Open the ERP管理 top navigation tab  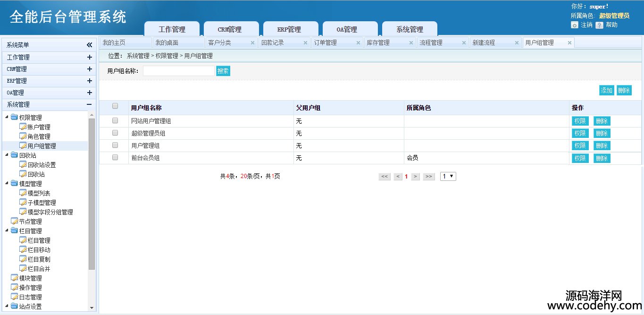pos(291,29)
